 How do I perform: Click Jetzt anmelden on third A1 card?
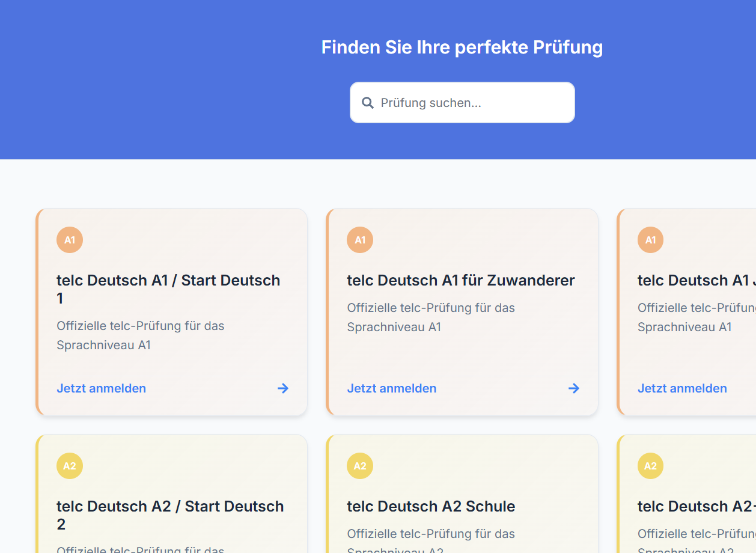pyautogui.click(x=682, y=388)
